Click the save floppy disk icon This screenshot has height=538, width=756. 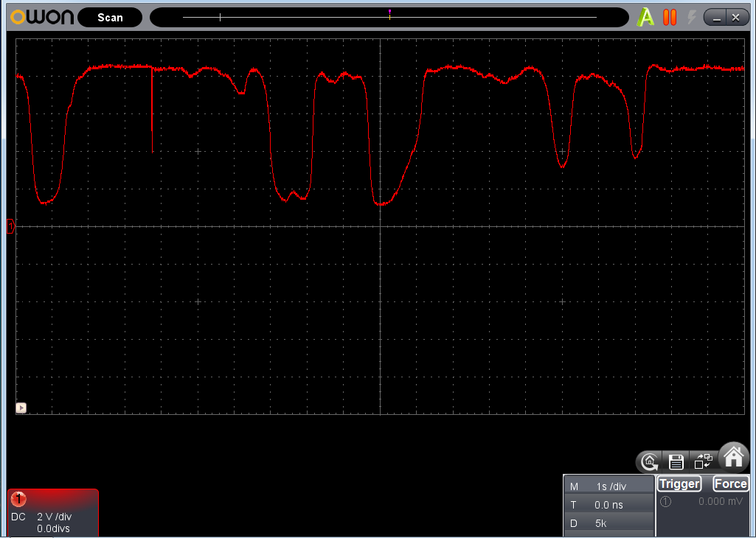click(x=675, y=462)
